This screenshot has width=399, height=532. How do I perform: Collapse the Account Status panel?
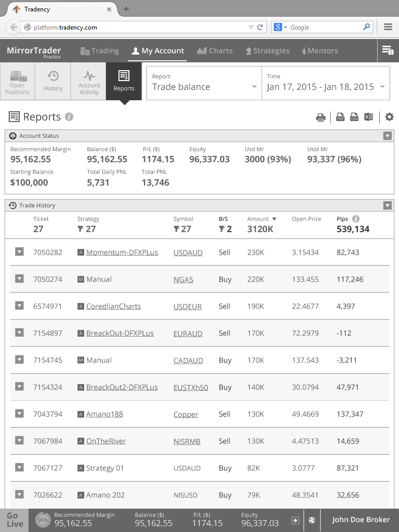tap(387, 136)
